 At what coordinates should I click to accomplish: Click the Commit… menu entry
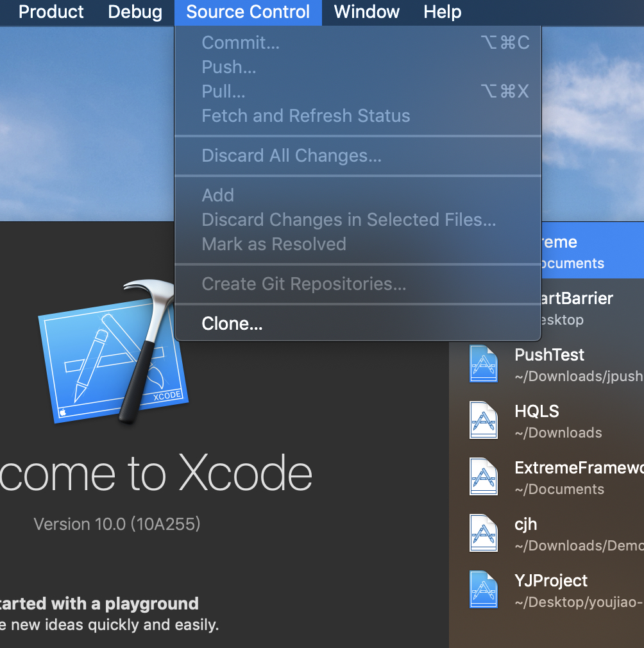tap(358, 42)
